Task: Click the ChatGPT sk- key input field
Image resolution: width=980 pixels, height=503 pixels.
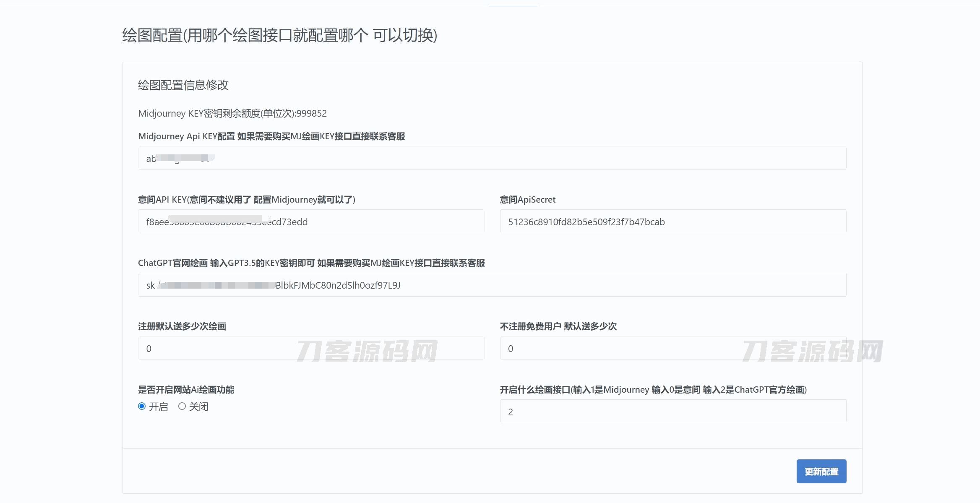Action: [x=492, y=285]
